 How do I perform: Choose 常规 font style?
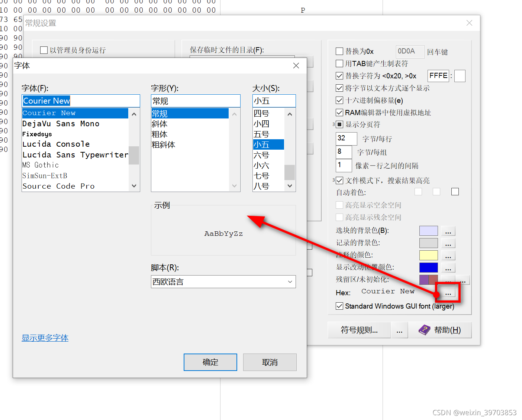pyautogui.click(x=190, y=113)
